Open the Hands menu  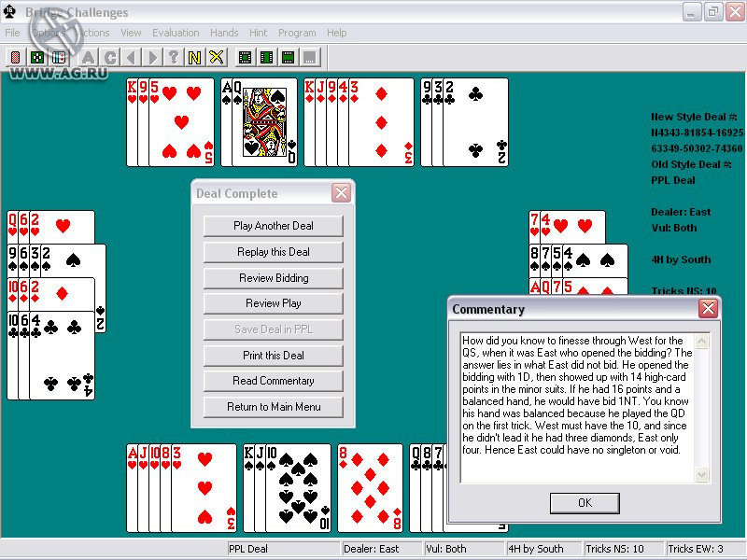coord(224,33)
